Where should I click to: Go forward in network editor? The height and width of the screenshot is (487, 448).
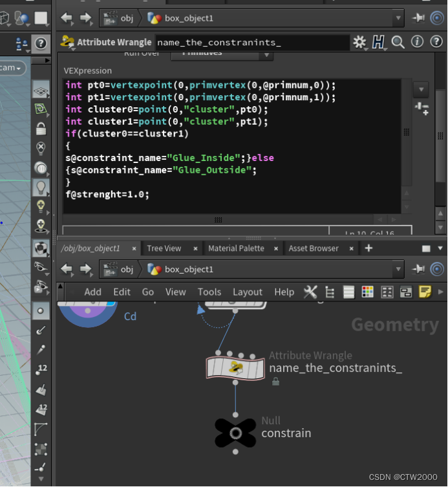click(86, 269)
